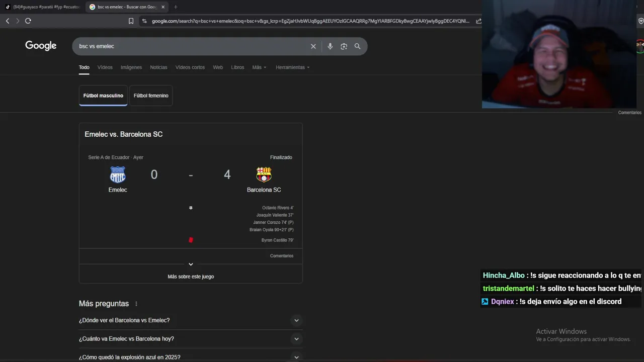Click tristandemartel chat message
This screenshot has height=362, width=644.
(x=562, y=289)
